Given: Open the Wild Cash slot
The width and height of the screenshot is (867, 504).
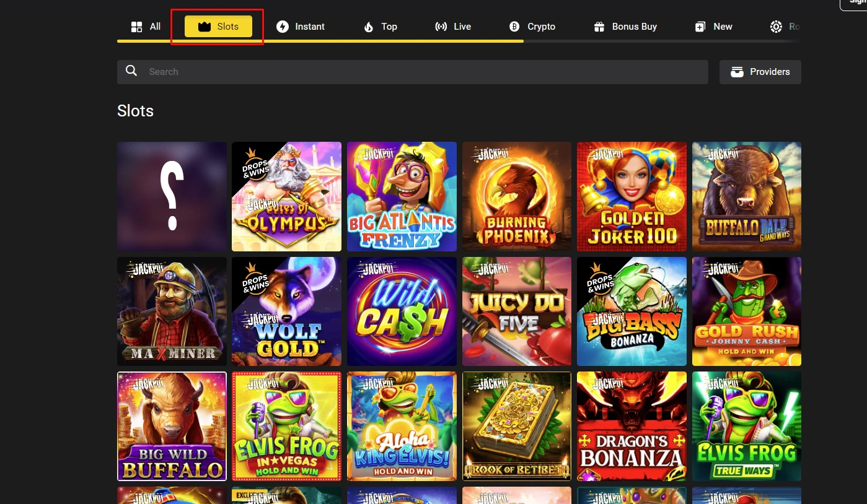Looking at the screenshot, I should pyautogui.click(x=402, y=311).
